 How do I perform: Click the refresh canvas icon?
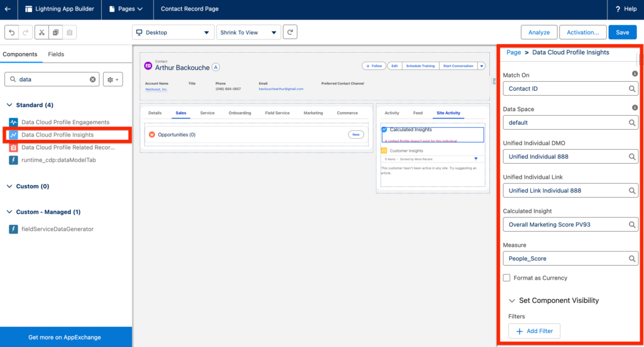[x=290, y=33]
